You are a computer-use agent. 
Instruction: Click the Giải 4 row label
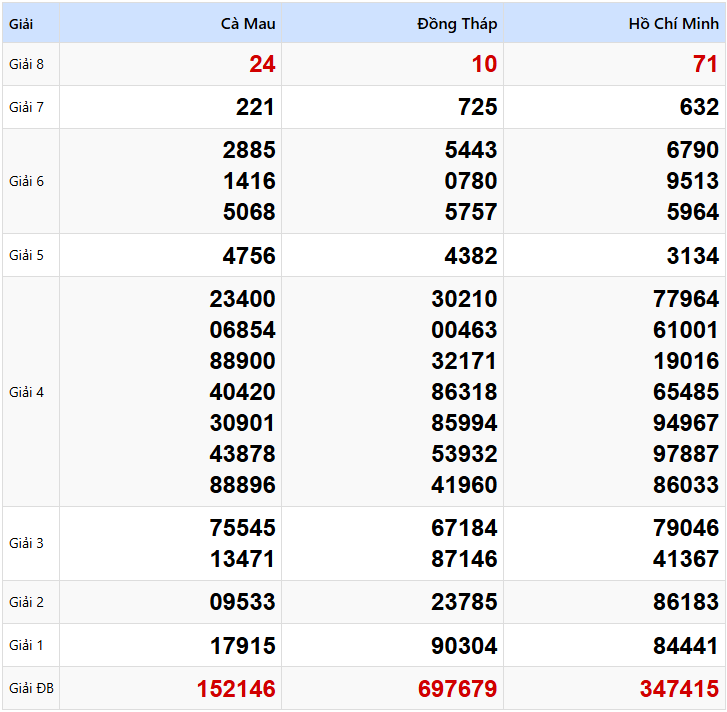coord(26,392)
